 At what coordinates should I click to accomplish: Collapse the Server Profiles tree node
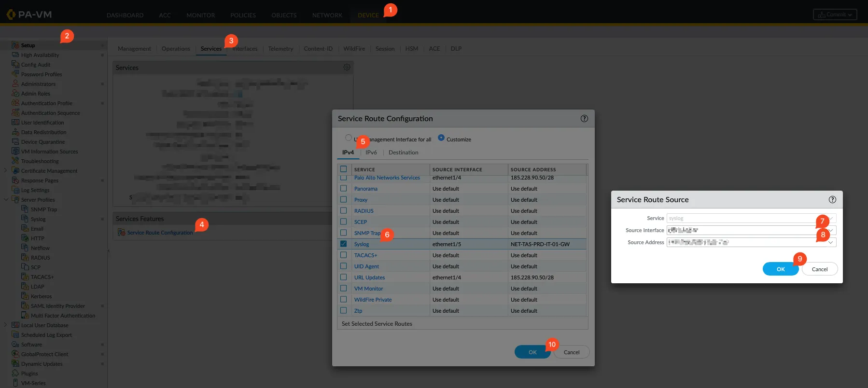coord(6,200)
